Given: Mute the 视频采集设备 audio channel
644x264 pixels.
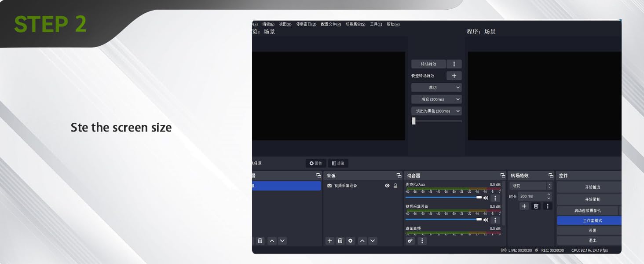Looking at the screenshot, I should click(486, 220).
